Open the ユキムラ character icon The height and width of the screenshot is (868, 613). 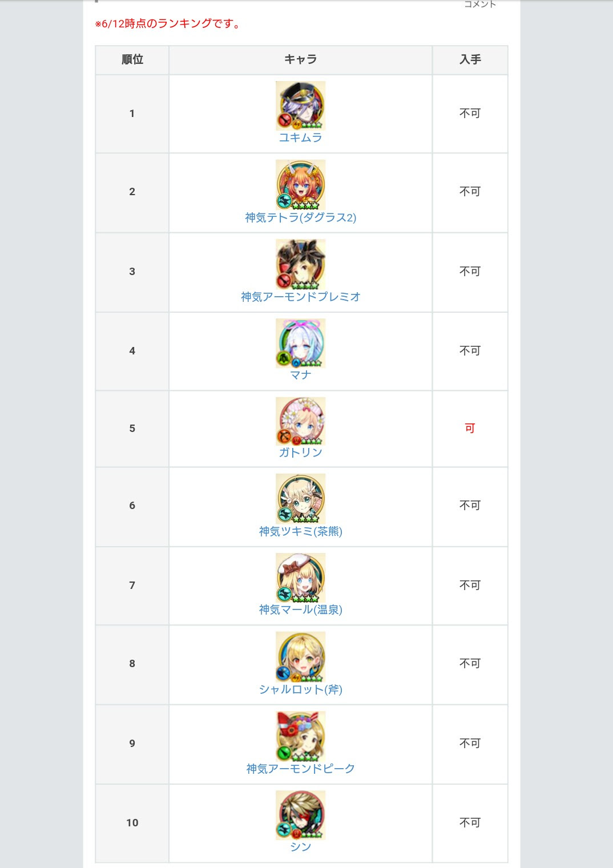(x=301, y=106)
